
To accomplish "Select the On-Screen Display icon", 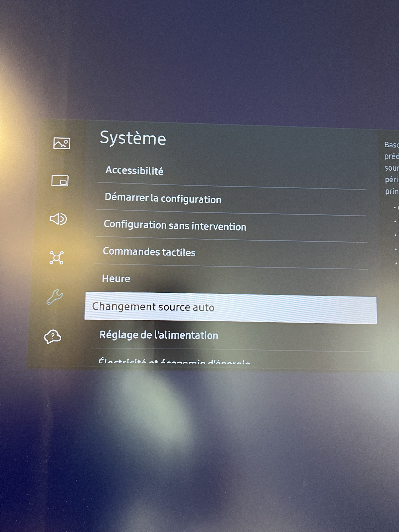I will pyautogui.click(x=60, y=181).
